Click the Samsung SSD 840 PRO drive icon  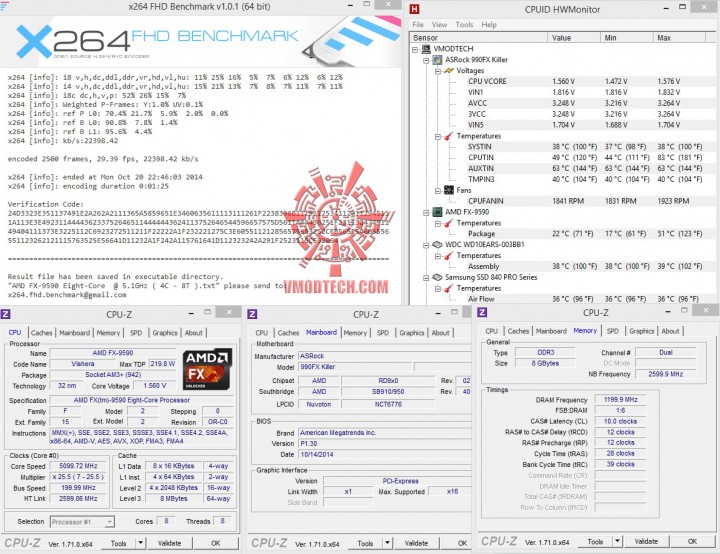(438, 277)
